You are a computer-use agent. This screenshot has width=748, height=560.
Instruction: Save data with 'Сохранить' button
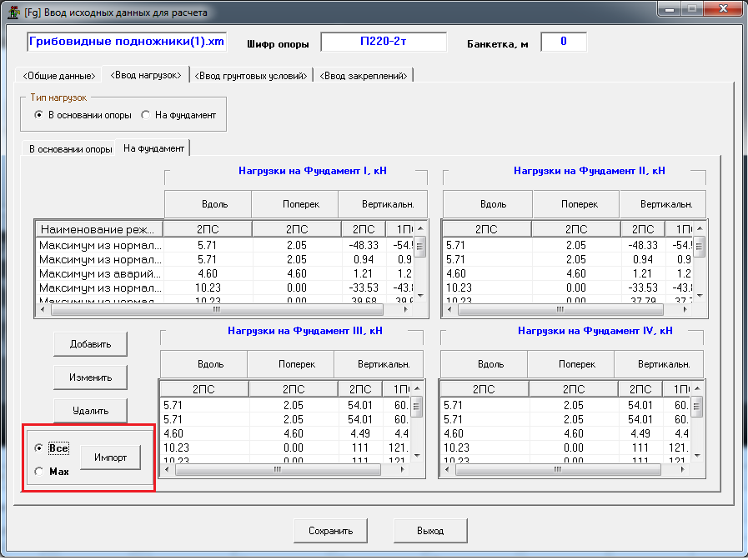(x=331, y=531)
